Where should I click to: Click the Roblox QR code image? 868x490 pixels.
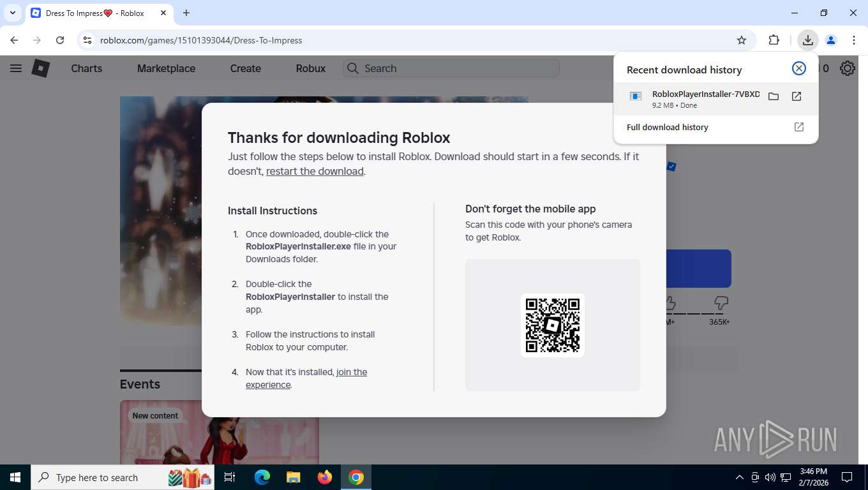pos(553,325)
